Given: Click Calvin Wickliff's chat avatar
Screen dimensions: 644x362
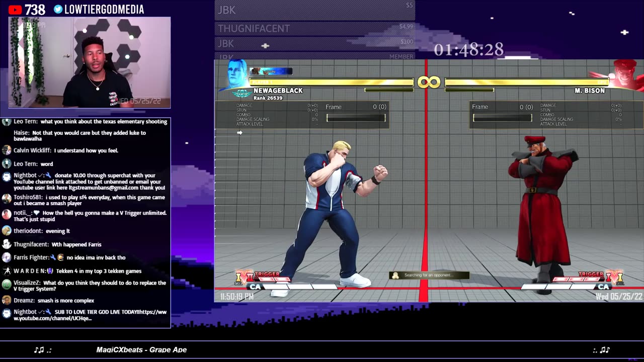Looking at the screenshot, I should (7, 150).
